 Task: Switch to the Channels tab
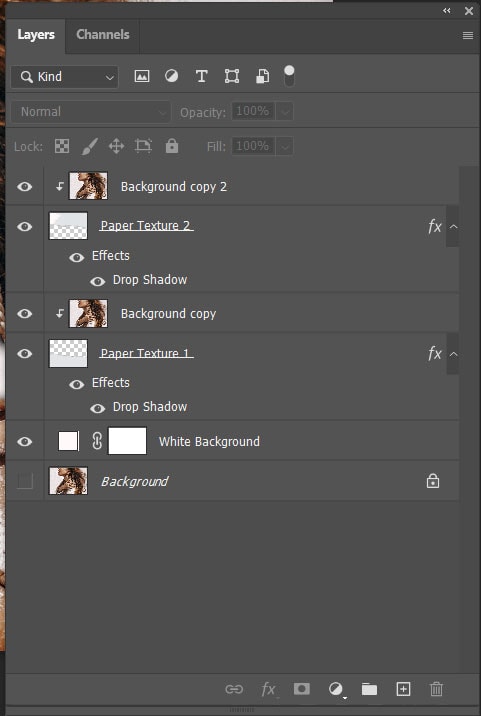tap(103, 35)
